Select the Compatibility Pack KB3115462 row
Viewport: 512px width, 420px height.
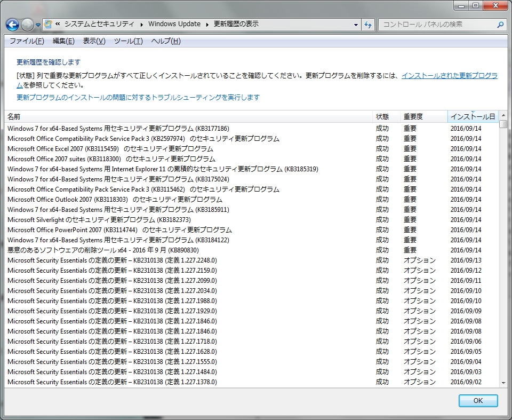tap(251, 189)
